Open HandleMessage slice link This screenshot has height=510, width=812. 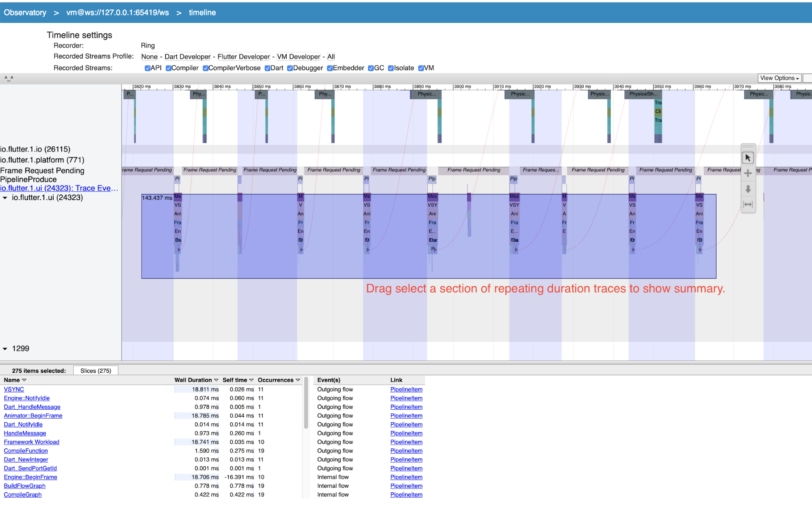(25, 433)
